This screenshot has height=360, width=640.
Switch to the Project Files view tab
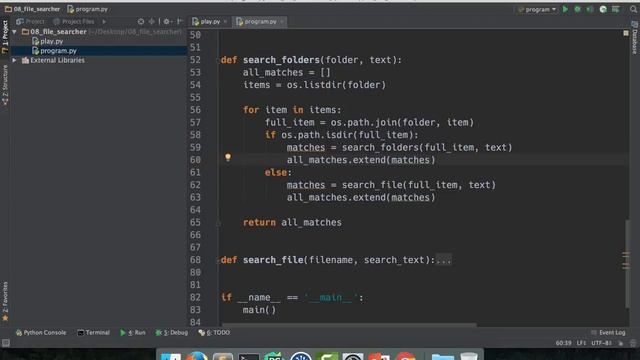[74, 21]
